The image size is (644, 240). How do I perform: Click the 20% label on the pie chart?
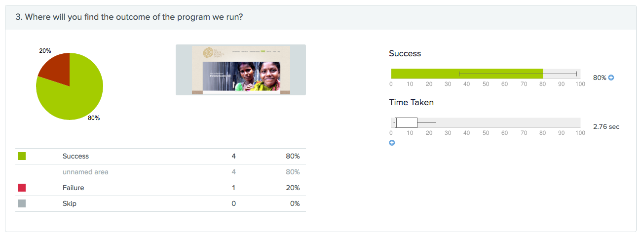pyautogui.click(x=45, y=51)
